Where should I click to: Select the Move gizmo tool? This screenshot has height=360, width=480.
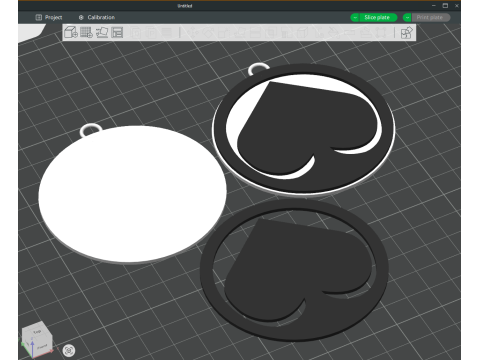pyautogui.click(x=193, y=32)
